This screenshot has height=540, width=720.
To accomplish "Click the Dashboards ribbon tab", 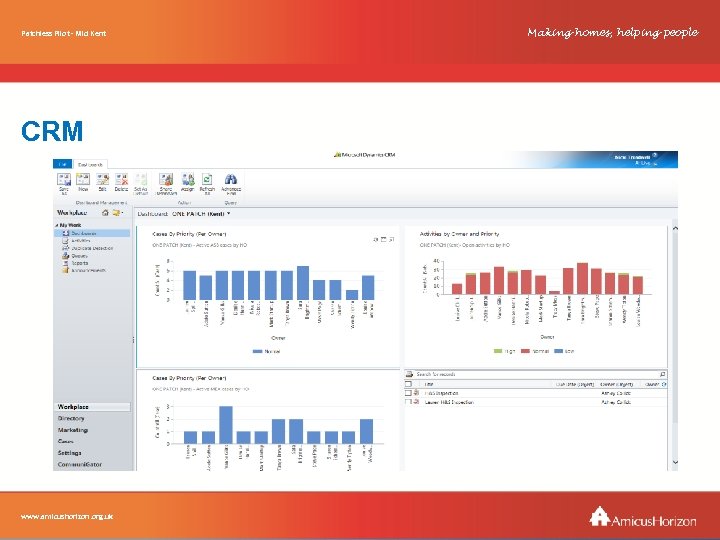I will [x=90, y=164].
